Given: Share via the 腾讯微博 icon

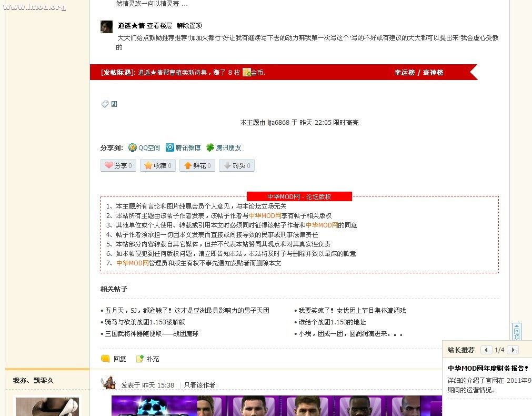Looking at the screenshot, I should click(x=170, y=148).
